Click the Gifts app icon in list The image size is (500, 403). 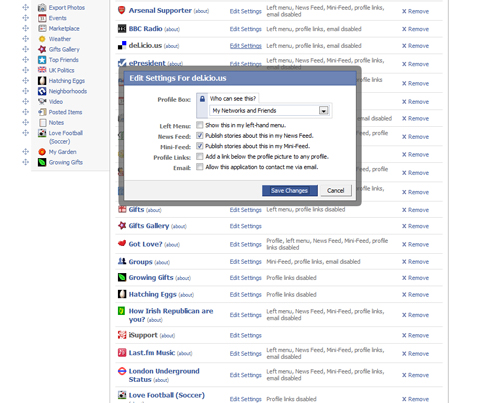(122, 209)
